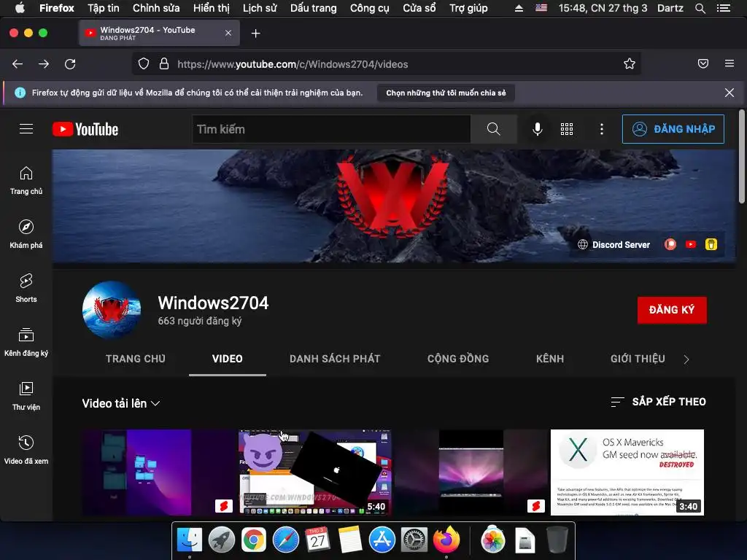Click the Firefox URL address bar
The image size is (747, 560).
387,64
